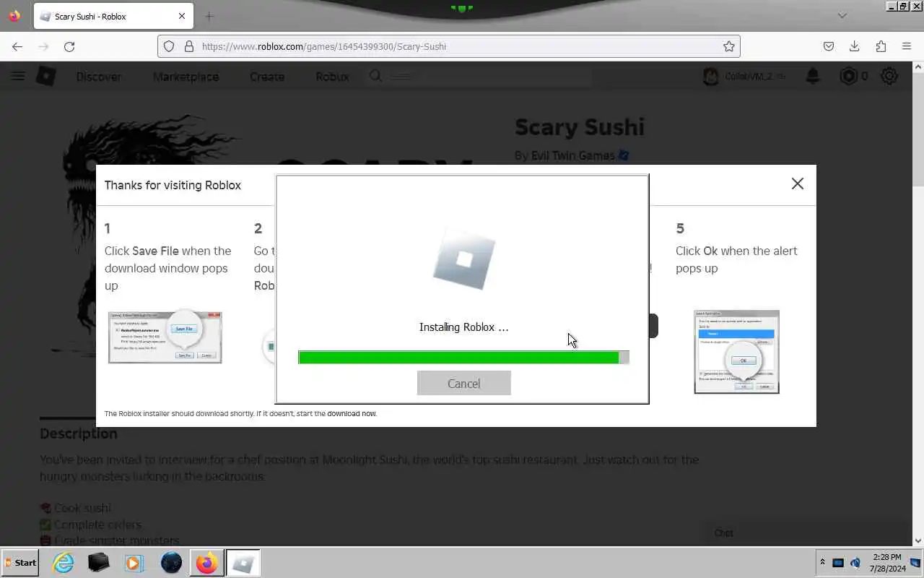Click the download now link

[x=352, y=413]
